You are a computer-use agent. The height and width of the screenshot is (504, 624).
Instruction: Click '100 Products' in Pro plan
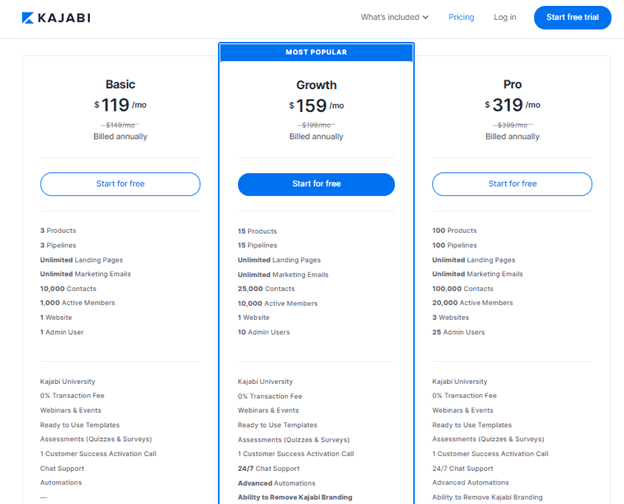(454, 231)
